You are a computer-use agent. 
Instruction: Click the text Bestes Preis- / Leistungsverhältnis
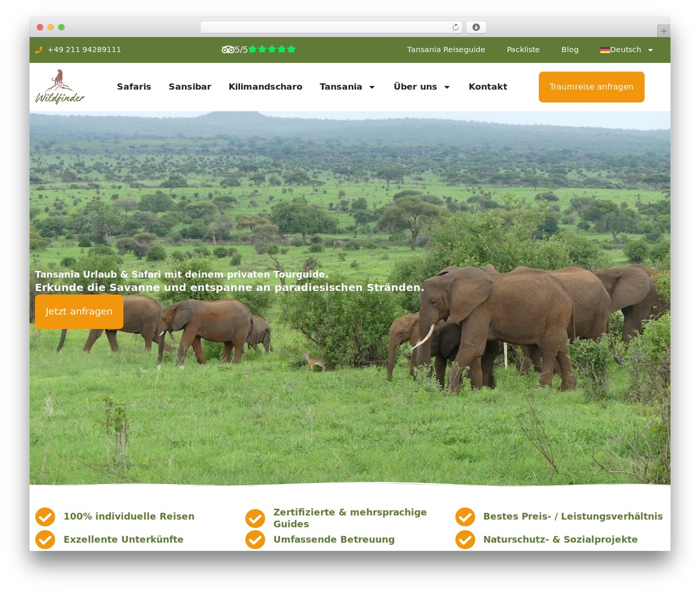click(573, 516)
